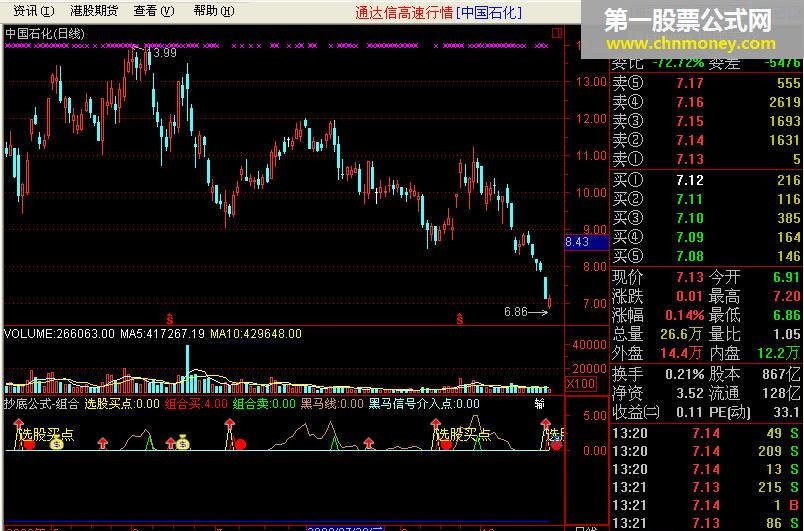This screenshot has height=531, width=804.
Task: Click the last candlestick near the 6.86 low
Action: click(x=550, y=302)
